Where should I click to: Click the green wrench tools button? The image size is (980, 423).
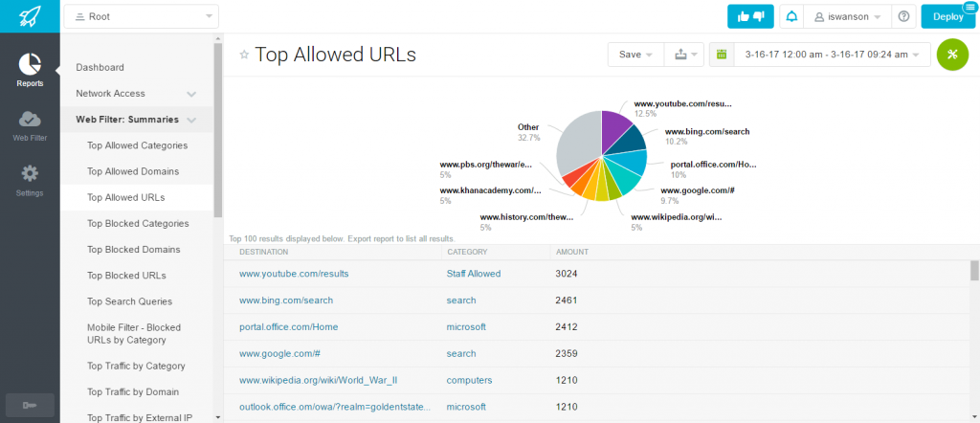(x=952, y=55)
